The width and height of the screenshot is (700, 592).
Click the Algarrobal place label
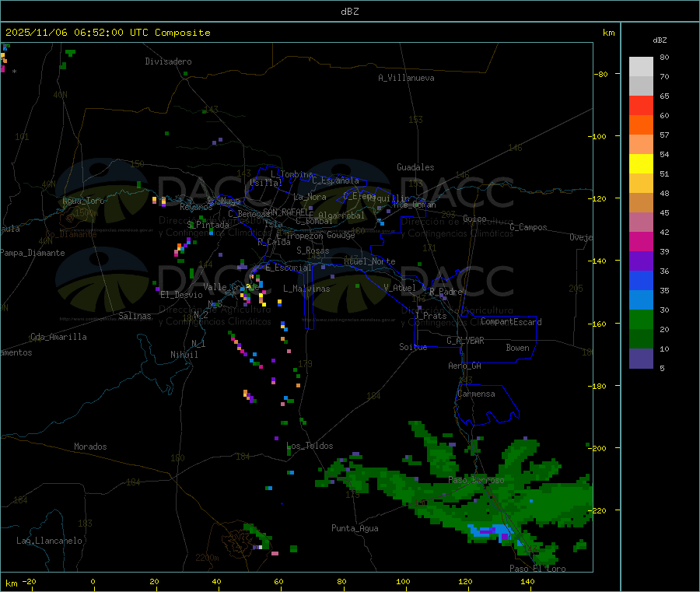coord(341,215)
